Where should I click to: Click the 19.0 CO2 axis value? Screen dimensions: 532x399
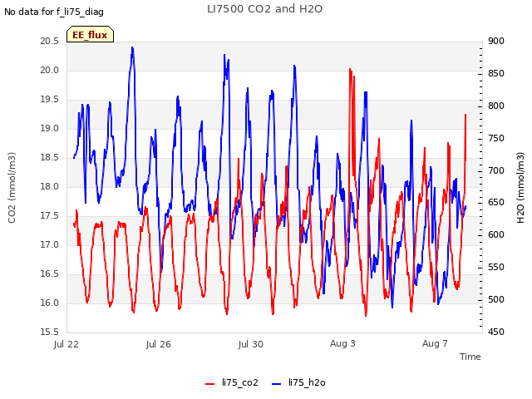[x=50, y=128]
